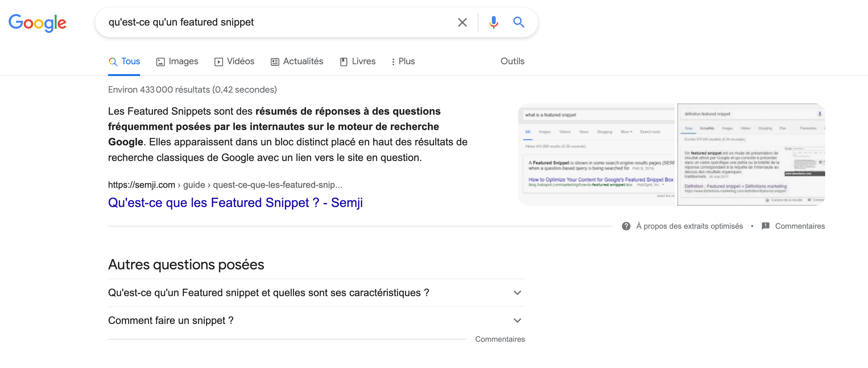Image resolution: width=868 pixels, height=368 pixels.
Task: Select the Vidéos play icon
Action: pos(219,61)
